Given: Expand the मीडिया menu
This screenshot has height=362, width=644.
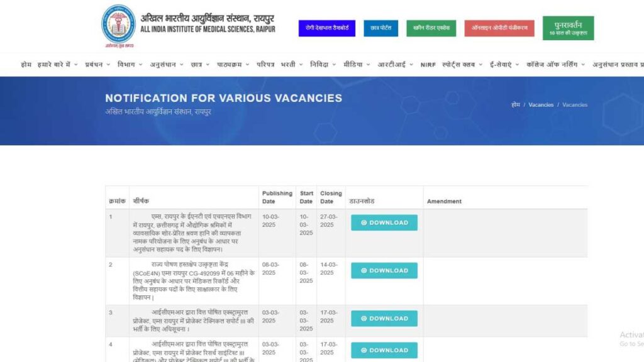Looking at the screenshot, I should pyautogui.click(x=357, y=65).
